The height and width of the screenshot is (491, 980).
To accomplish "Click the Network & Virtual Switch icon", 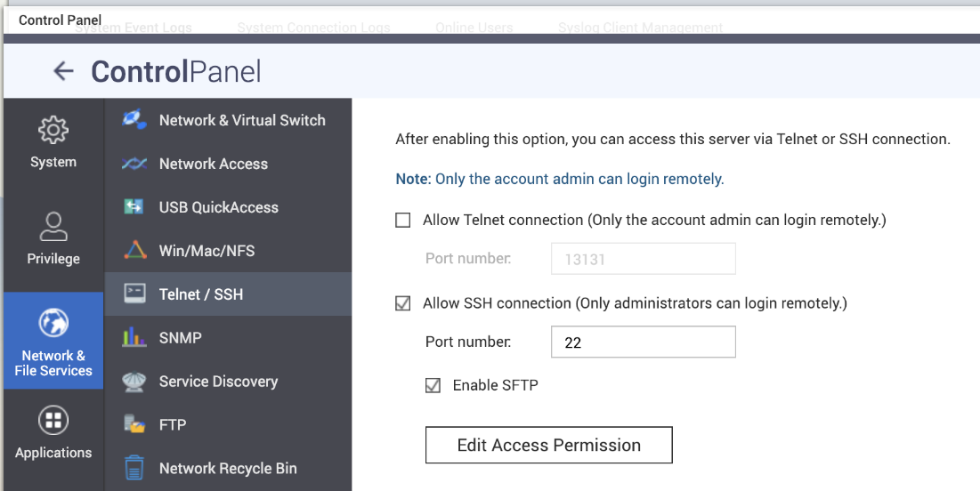I will click(134, 119).
